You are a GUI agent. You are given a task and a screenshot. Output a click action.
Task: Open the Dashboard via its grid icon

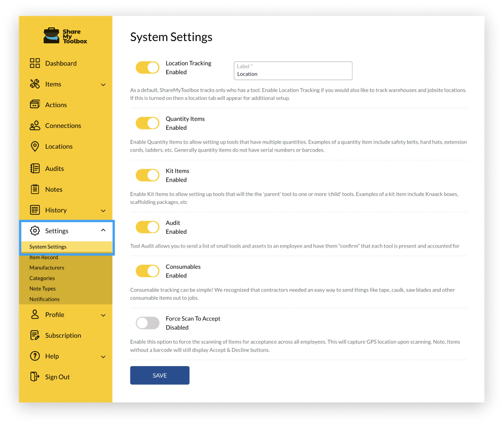pos(34,63)
